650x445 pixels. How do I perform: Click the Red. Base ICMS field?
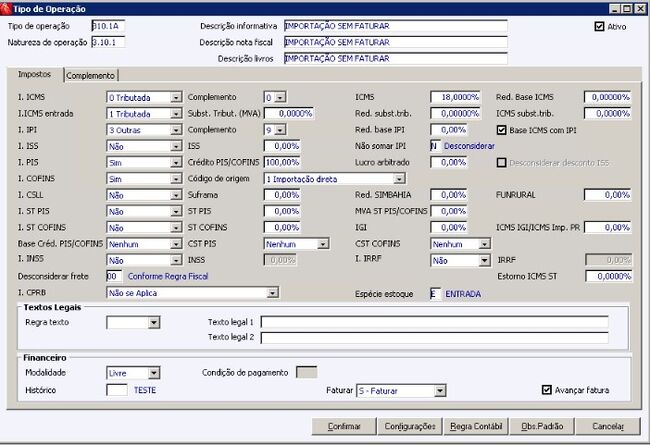click(x=608, y=97)
